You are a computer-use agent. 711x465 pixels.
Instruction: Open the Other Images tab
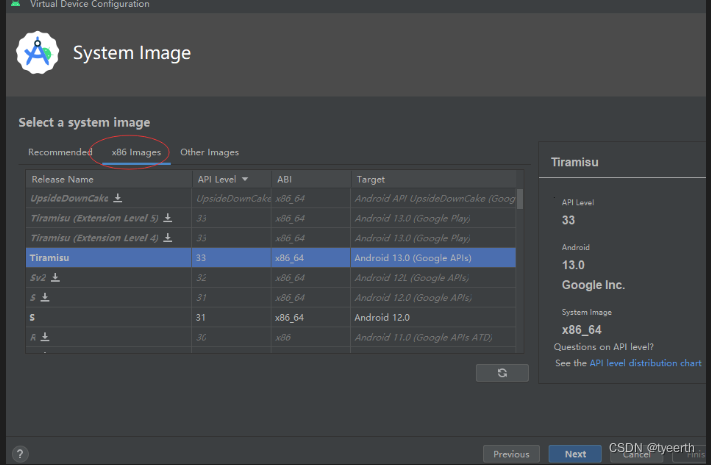[209, 152]
